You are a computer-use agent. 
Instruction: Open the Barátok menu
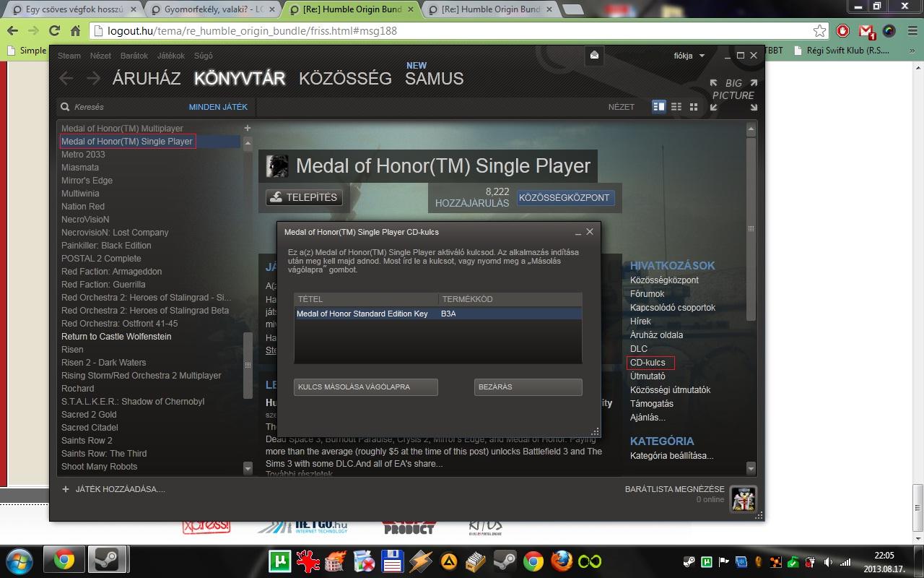[134, 56]
